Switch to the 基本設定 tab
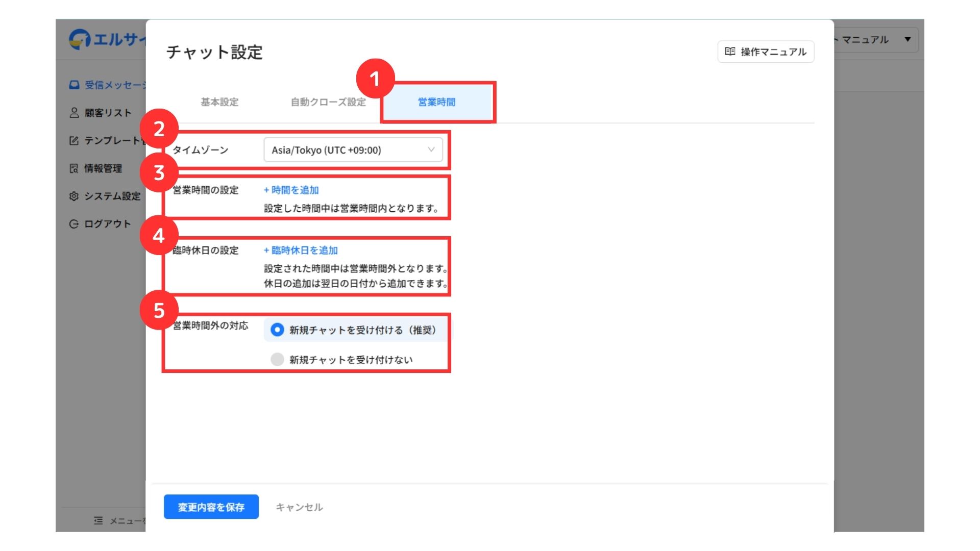The height and width of the screenshot is (551, 980). (219, 102)
